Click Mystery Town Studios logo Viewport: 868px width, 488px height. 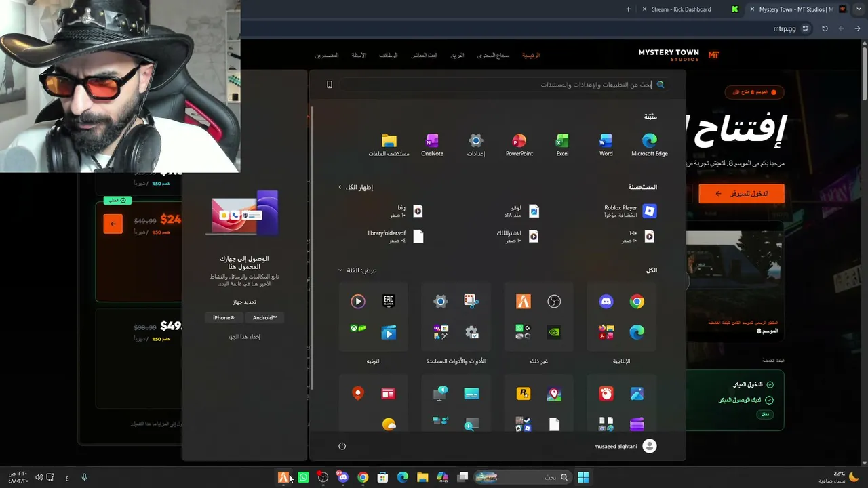pyautogui.click(x=678, y=55)
